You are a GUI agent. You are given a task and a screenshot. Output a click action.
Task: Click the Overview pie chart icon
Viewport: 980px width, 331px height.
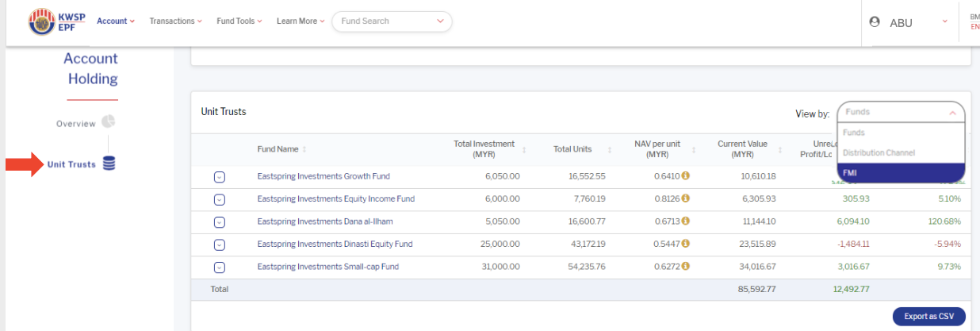pos(109,122)
